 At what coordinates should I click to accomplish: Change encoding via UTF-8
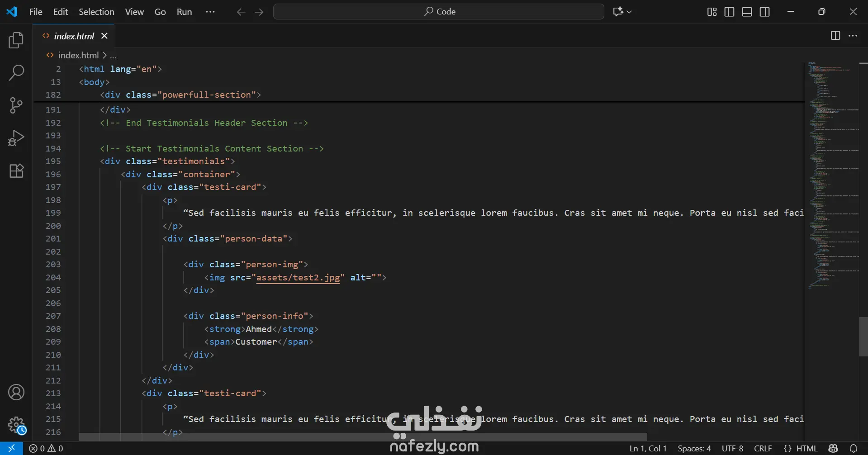[733, 448]
